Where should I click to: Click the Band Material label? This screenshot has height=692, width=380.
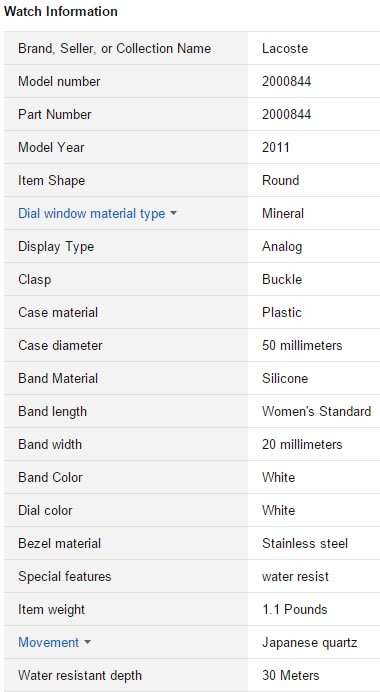[x=58, y=378]
